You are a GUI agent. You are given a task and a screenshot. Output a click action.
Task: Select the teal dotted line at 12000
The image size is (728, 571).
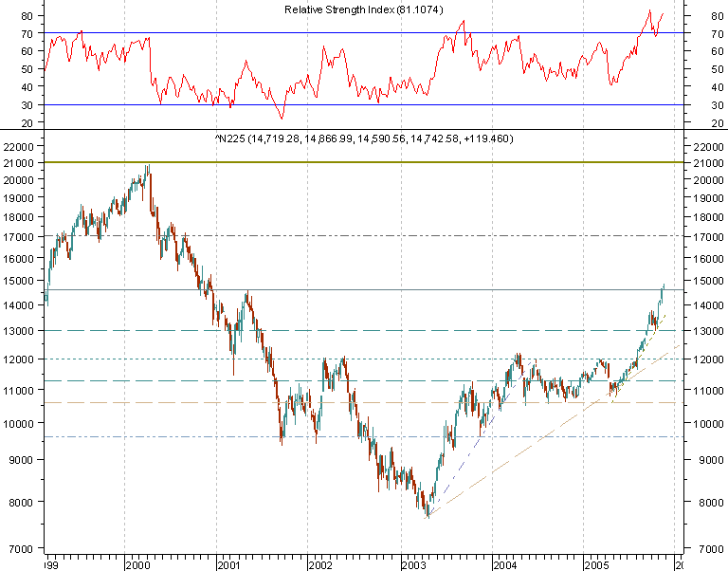tap(364, 359)
